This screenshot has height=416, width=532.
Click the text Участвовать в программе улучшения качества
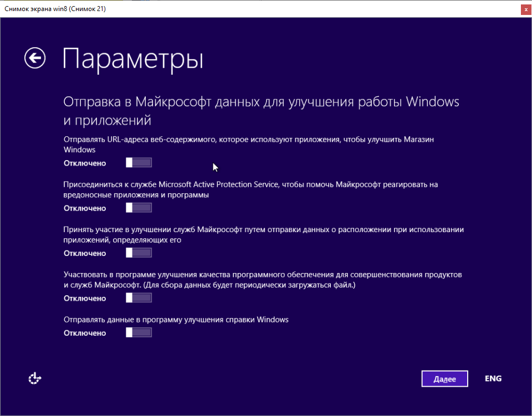pyautogui.click(x=263, y=280)
